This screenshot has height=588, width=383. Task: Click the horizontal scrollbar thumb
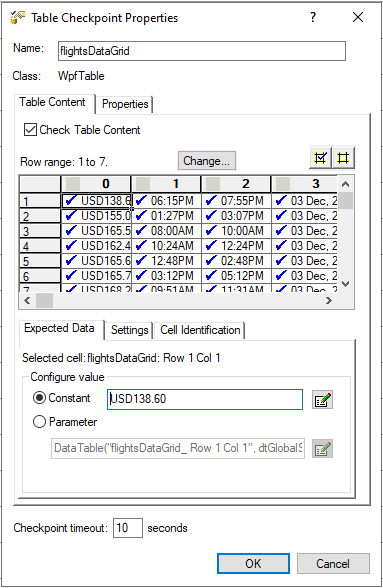click(x=44, y=300)
